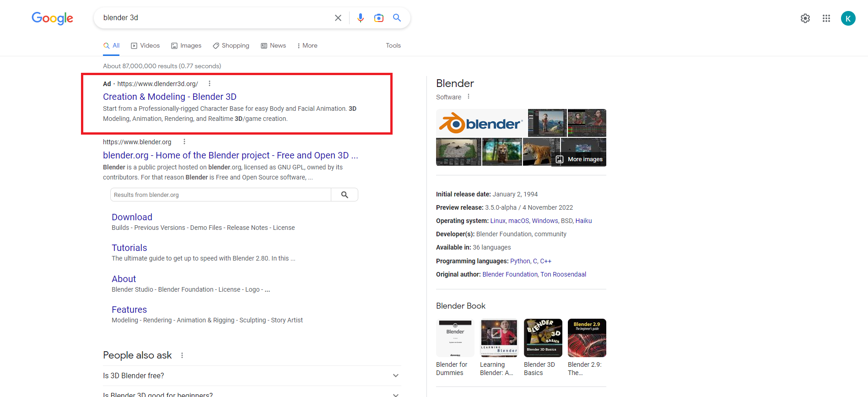Click into the blender 3d search field
Image resolution: width=868 pixels, height=397 pixels.
point(215,18)
